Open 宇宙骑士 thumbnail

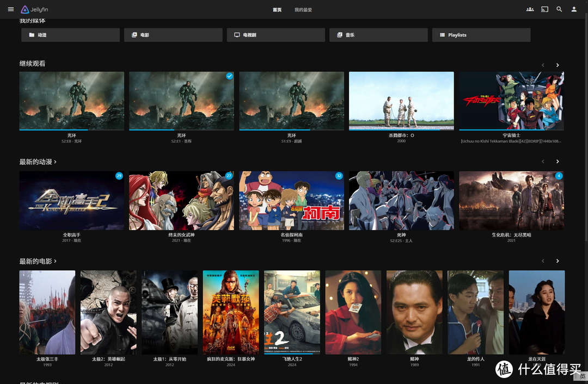(511, 101)
